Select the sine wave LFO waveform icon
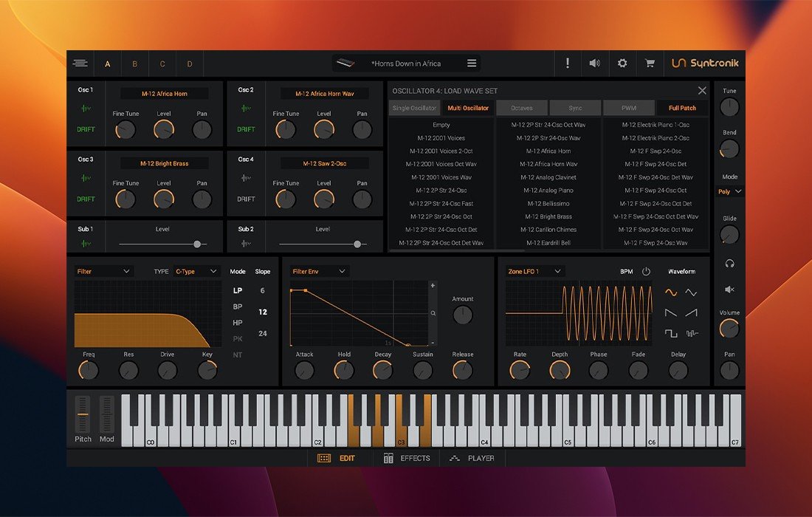The image size is (812, 517). (x=670, y=292)
